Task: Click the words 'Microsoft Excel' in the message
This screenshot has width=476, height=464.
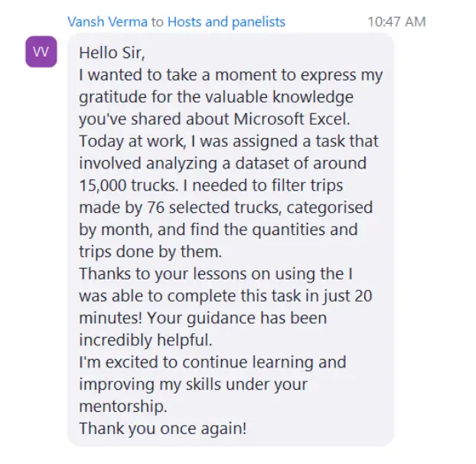Action: pyautogui.click(x=291, y=119)
